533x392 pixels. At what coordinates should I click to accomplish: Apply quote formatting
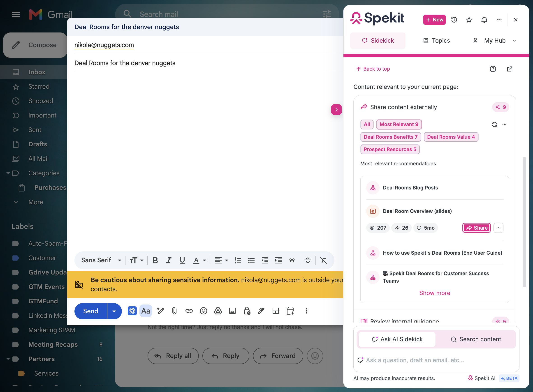coord(292,260)
